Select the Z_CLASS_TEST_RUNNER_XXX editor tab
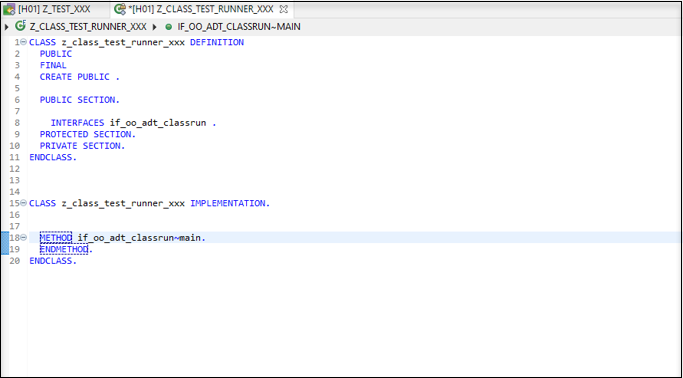The image size is (683, 378). point(201,9)
